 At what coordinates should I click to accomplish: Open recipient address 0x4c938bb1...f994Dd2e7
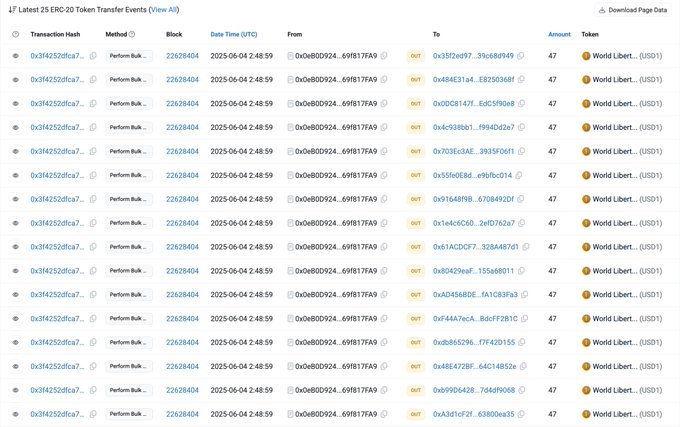[473, 128]
